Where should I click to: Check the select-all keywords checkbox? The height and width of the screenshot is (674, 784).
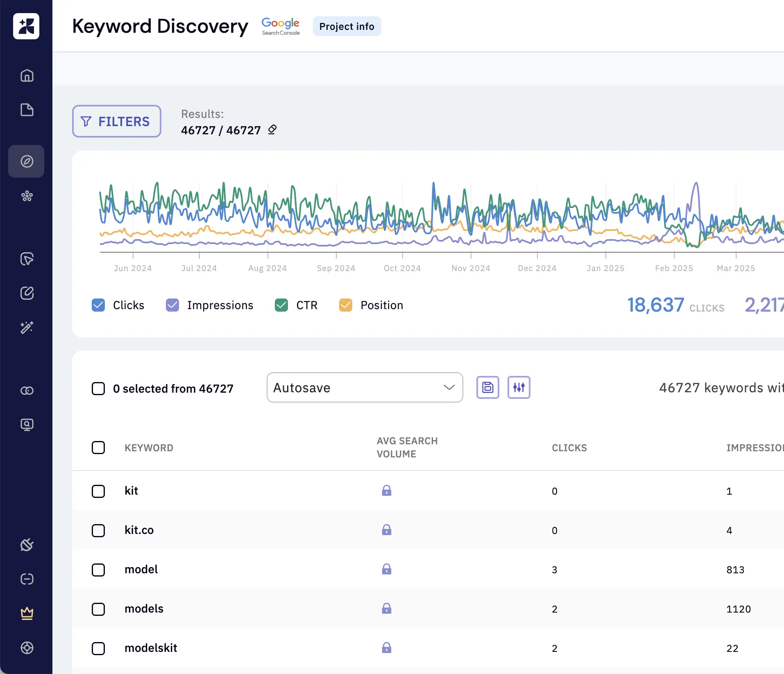(98, 448)
